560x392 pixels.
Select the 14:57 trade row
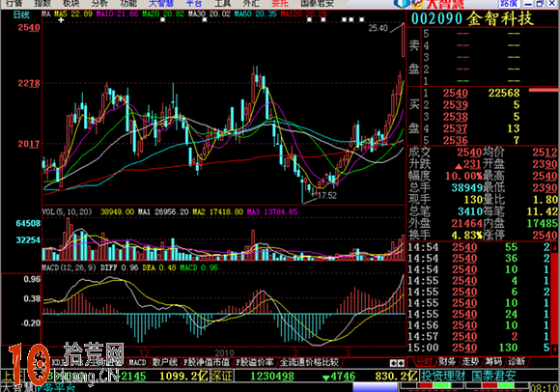pos(479,336)
